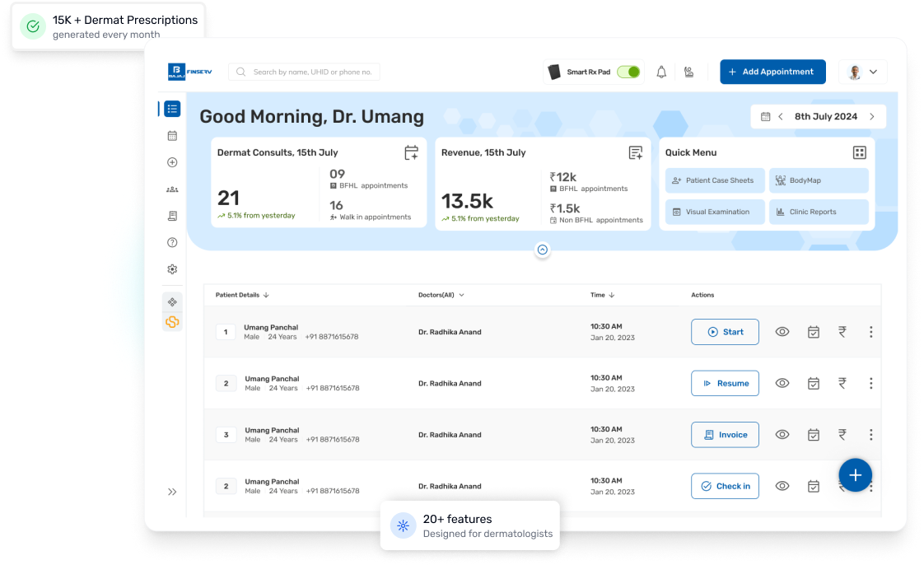Expand the user profile dropdown

863,72
